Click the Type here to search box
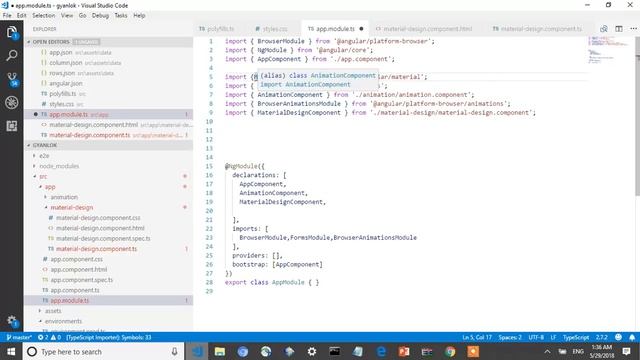 pos(102,351)
